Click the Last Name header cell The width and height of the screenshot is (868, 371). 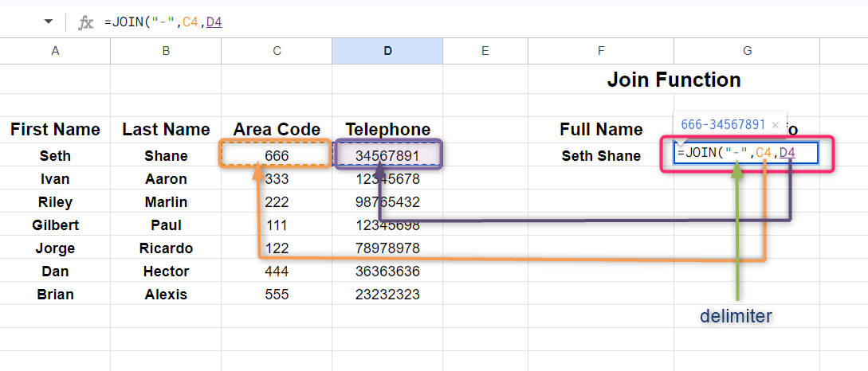coord(166,130)
